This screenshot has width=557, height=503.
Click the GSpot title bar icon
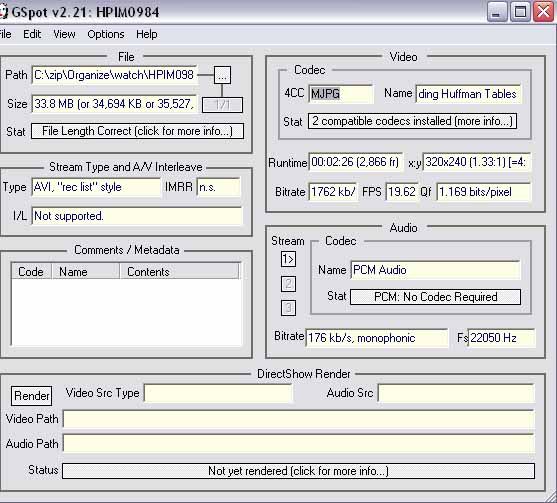(4, 12)
